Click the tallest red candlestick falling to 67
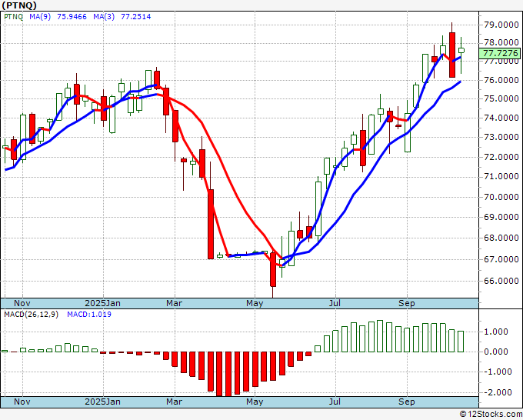 click(x=211, y=224)
